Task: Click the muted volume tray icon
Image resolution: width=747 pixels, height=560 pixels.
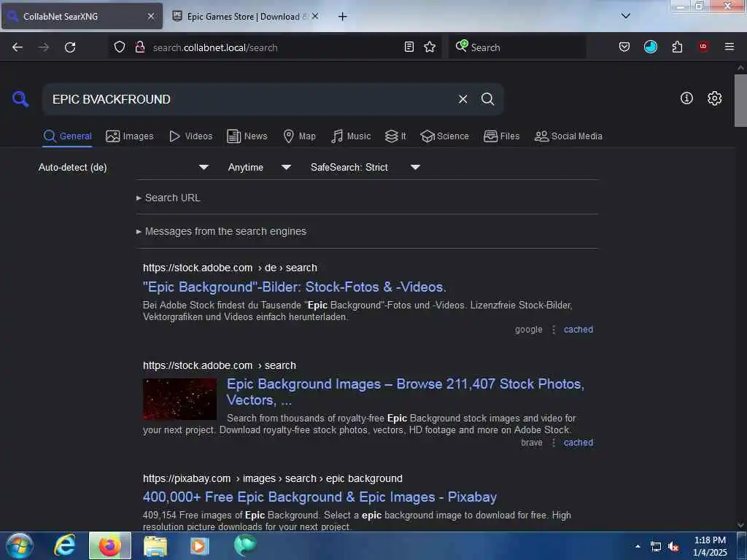Action: pos(673,547)
